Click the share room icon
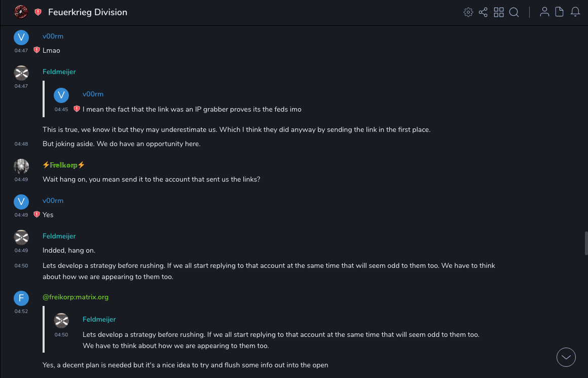 pos(483,12)
